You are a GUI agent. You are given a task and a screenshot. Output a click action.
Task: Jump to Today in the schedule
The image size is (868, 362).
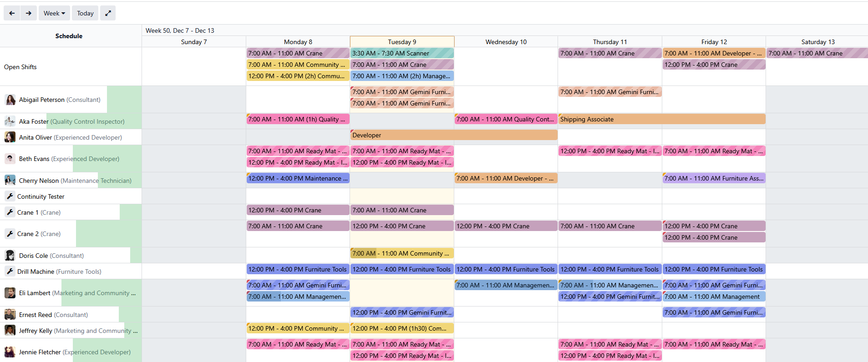click(x=85, y=13)
